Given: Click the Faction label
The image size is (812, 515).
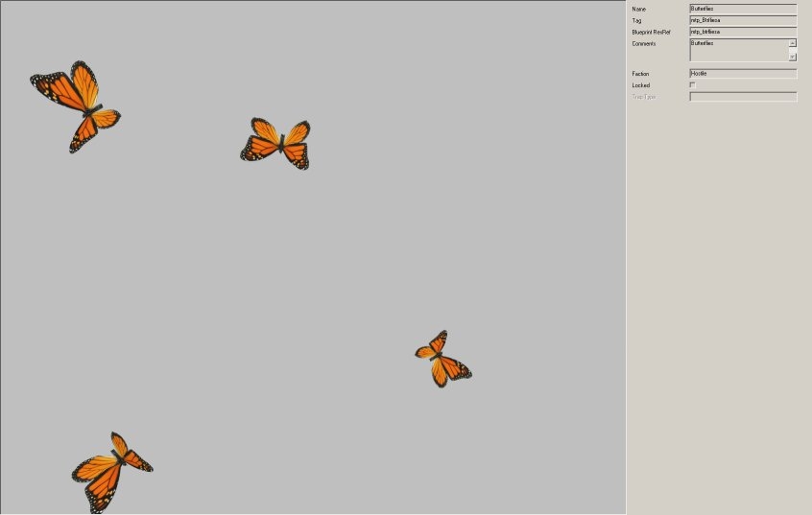Looking at the screenshot, I should pos(640,74).
